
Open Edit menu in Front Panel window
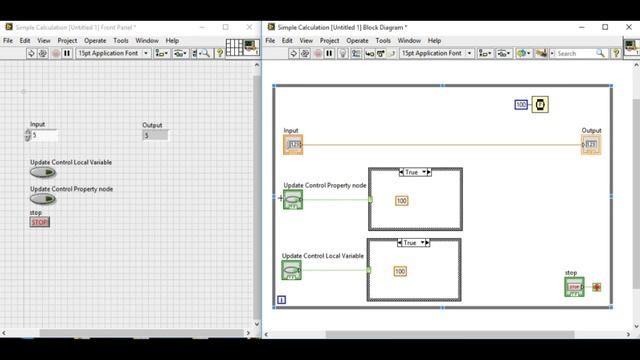click(25, 40)
